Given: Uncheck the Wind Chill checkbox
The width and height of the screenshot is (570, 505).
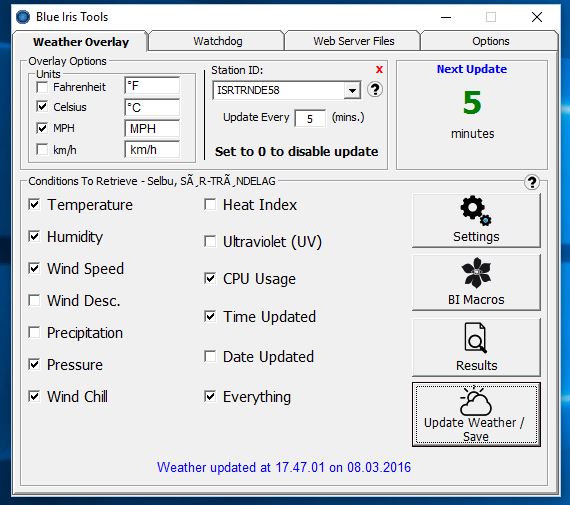Looking at the screenshot, I should point(34,396).
